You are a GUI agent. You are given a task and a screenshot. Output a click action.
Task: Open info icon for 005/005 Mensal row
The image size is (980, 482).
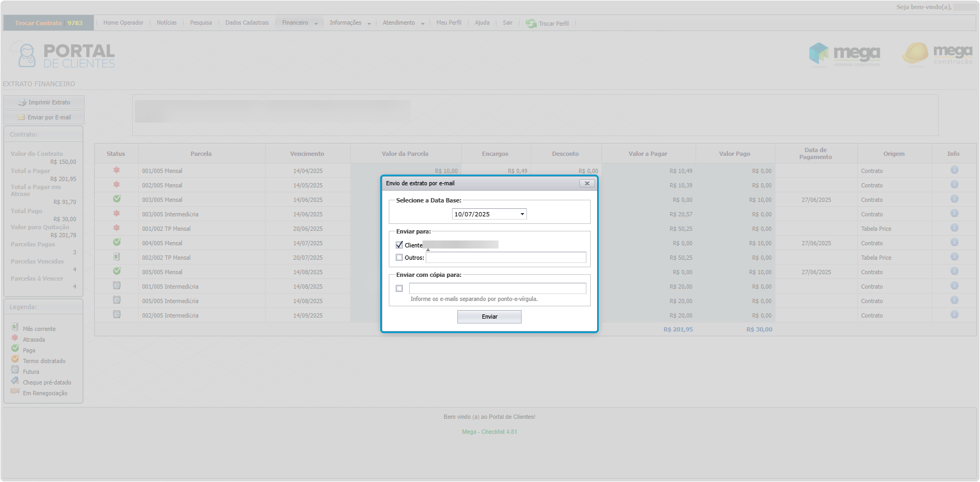[954, 271]
